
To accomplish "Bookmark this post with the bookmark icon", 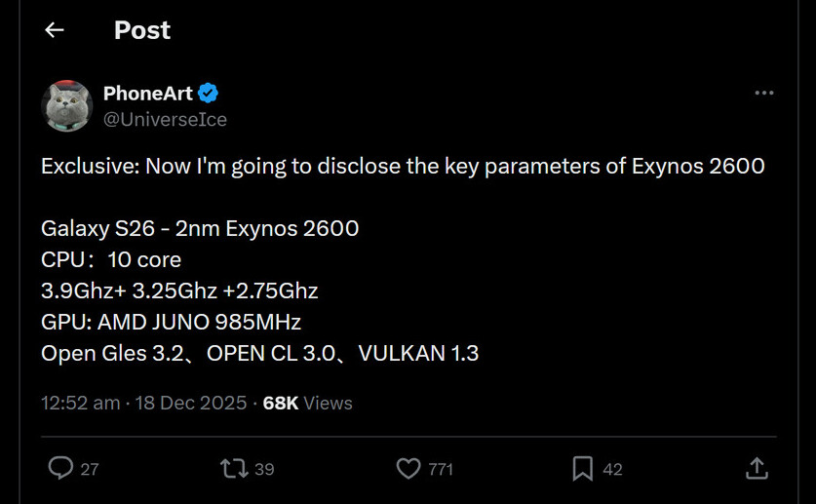I will 582,469.
